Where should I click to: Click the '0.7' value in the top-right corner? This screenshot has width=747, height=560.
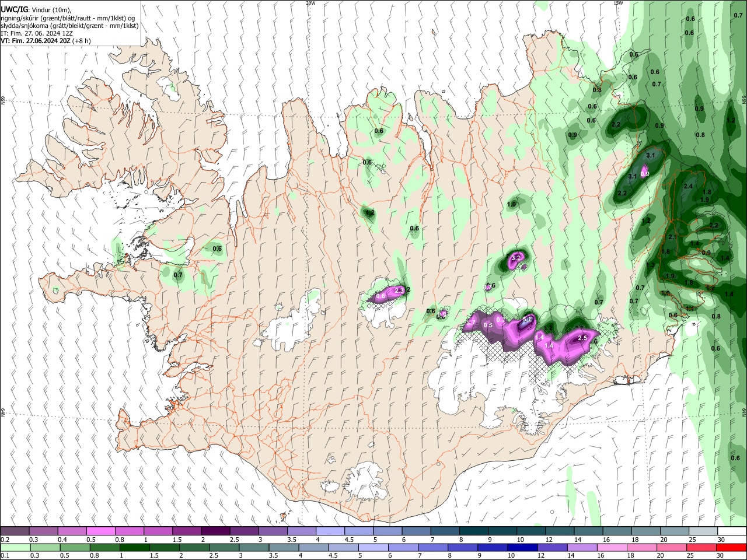coord(738,16)
